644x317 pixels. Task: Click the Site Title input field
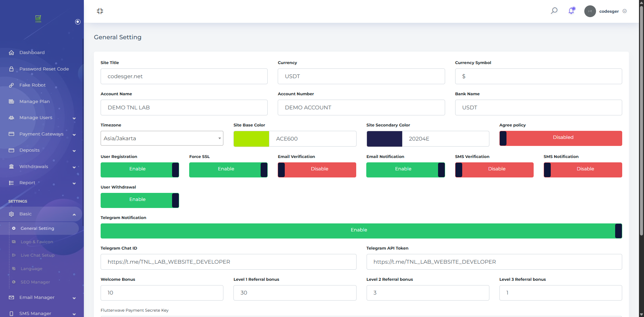(184, 76)
